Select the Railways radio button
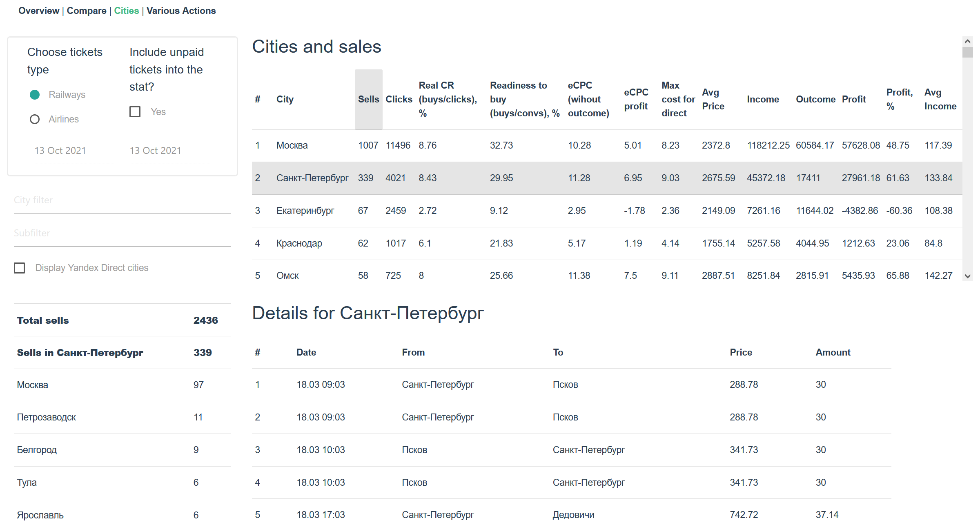The height and width of the screenshot is (527, 980). pyautogui.click(x=35, y=95)
